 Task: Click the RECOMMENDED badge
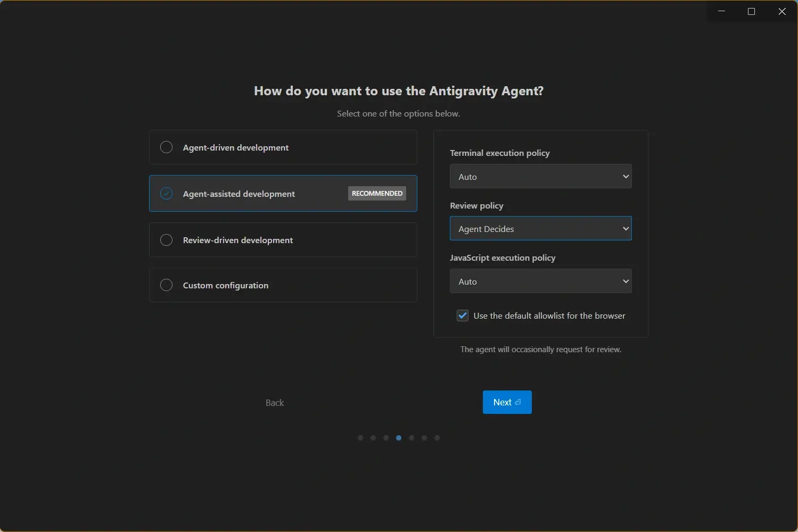coord(376,193)
